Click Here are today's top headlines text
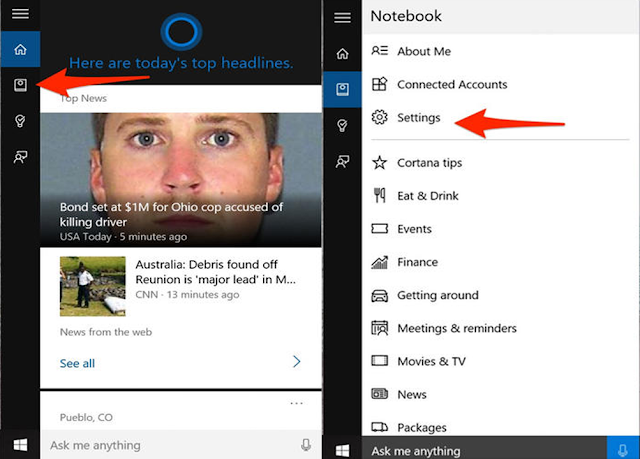The width and height of the screenshot is (640, 459). (x=181, y=63)
